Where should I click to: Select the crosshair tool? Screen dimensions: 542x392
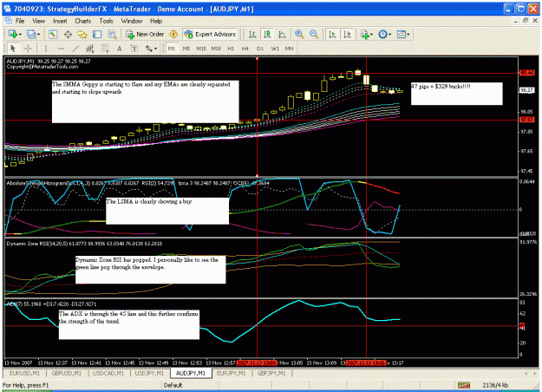pyautogui.click(x=28, y=49)
